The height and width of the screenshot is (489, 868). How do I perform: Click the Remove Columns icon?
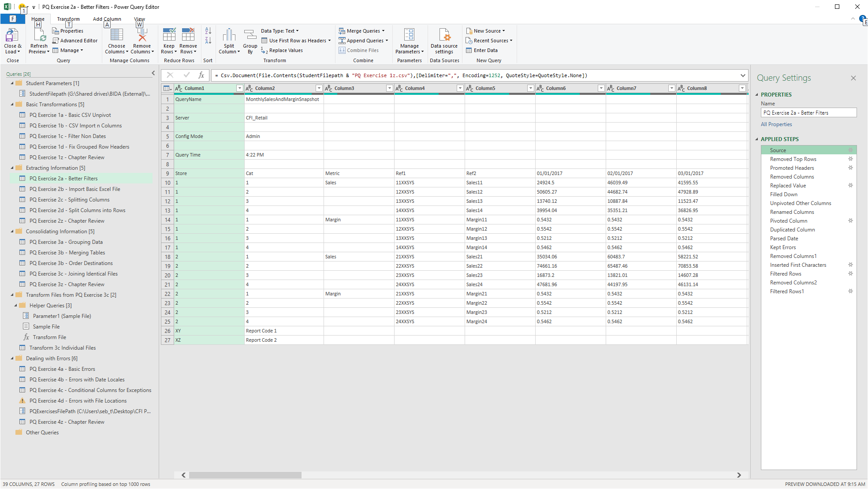pos(142,36)
